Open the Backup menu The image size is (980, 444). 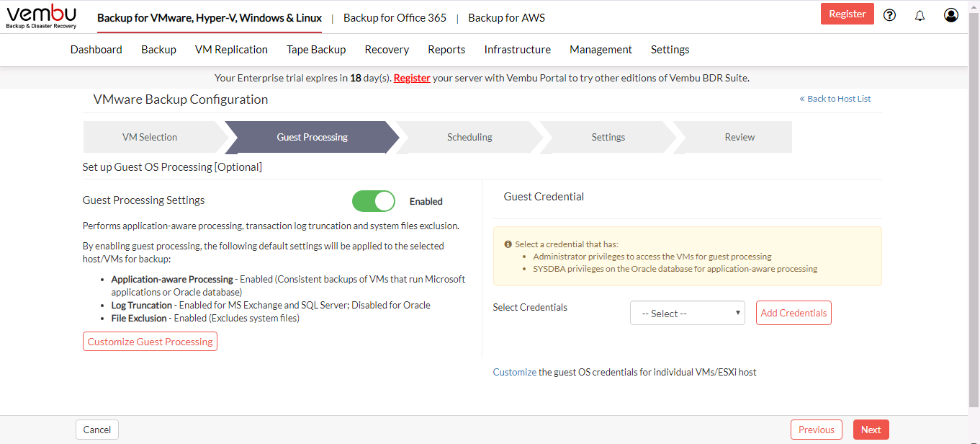point(158,50)
